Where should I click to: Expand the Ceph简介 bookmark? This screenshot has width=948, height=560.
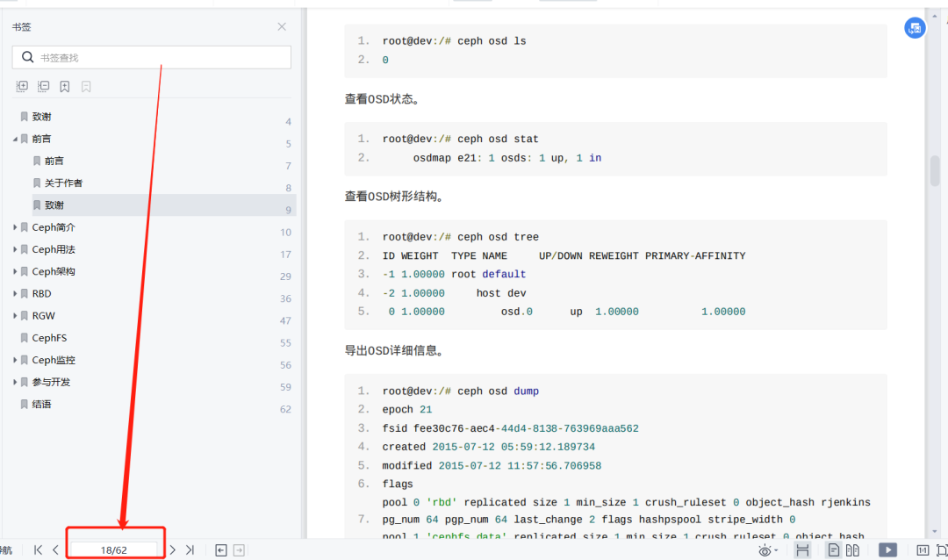pyautogui.click(x=15, y=227)
